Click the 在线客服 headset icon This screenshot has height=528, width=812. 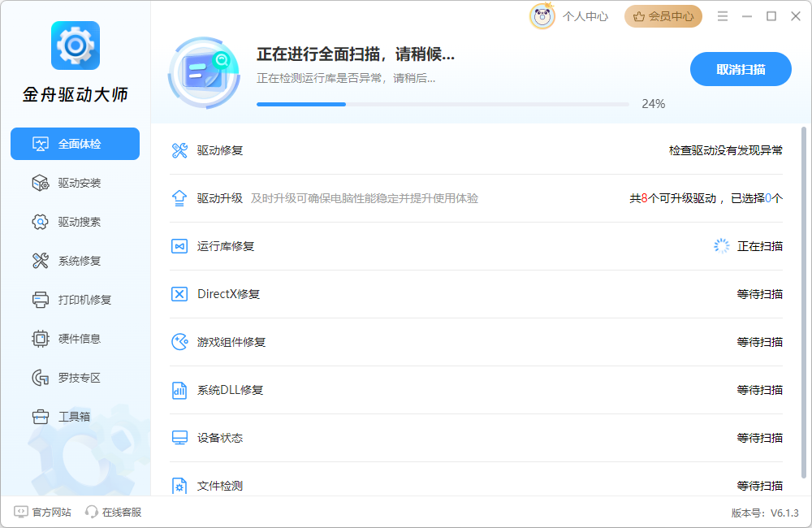click(x=92, y=512)
